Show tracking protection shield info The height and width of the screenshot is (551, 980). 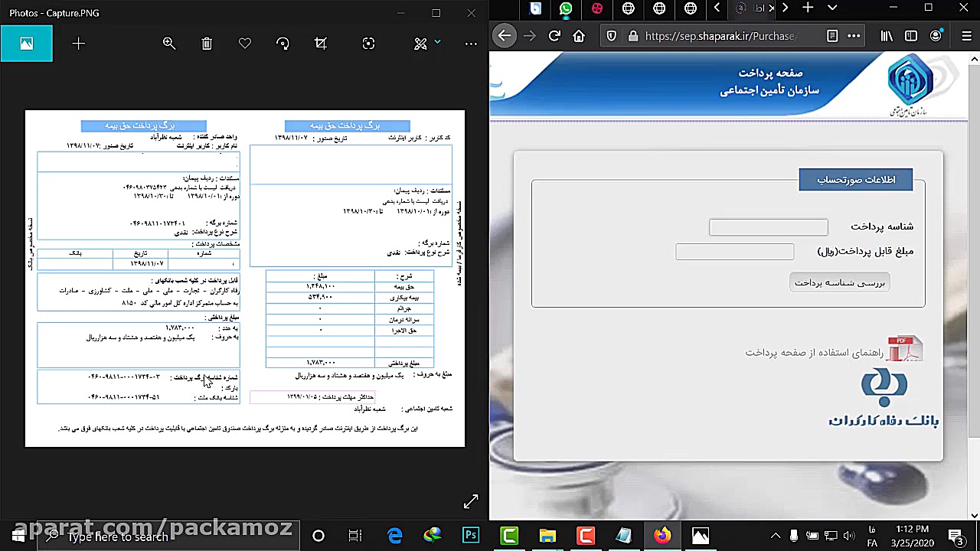coord(611,35)
